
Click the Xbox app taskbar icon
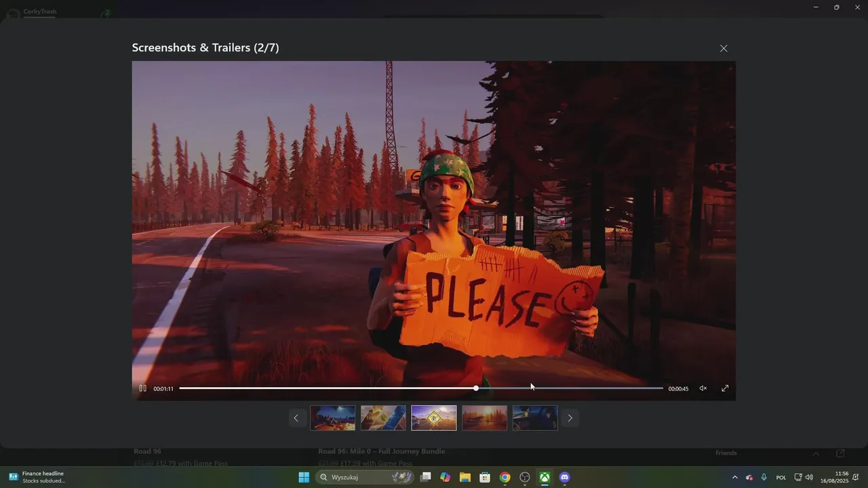[545, 477]
